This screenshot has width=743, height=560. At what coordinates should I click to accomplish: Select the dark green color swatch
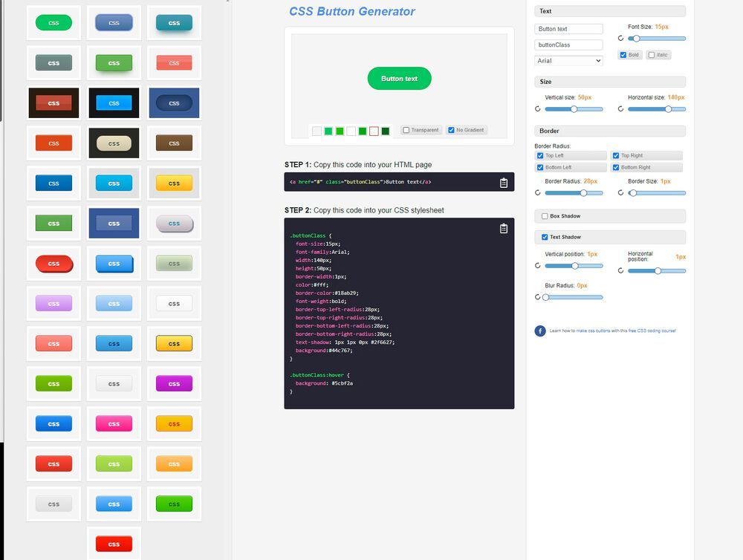[385, 131]
